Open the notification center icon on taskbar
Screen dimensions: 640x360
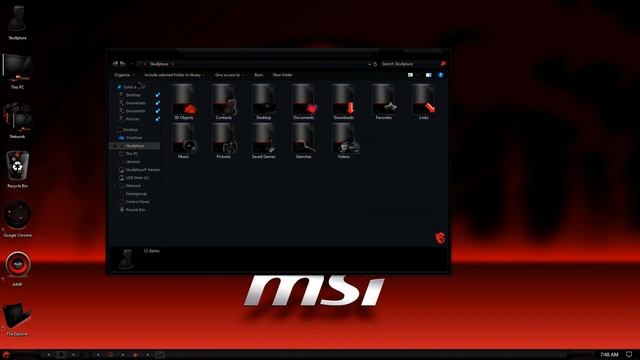[x=629, y=354]
